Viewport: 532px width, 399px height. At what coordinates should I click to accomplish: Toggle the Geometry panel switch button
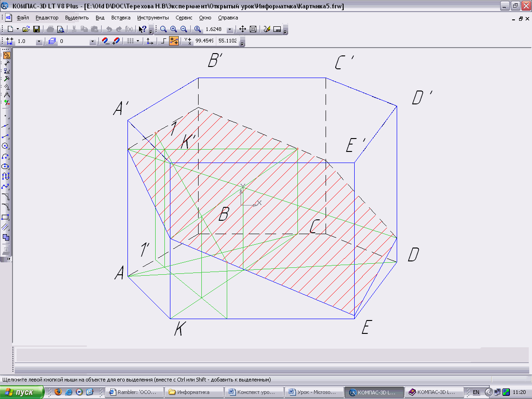tap(6, 55)
